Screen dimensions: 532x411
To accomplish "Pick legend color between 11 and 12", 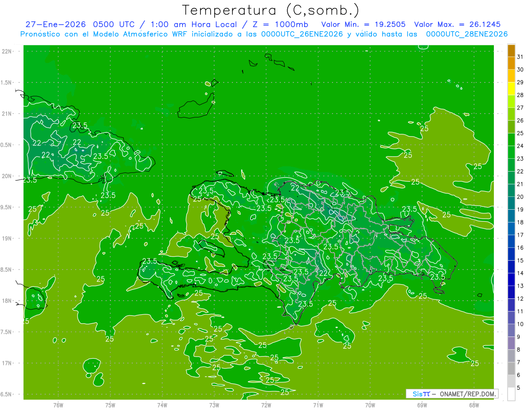I will pos(511,305).
